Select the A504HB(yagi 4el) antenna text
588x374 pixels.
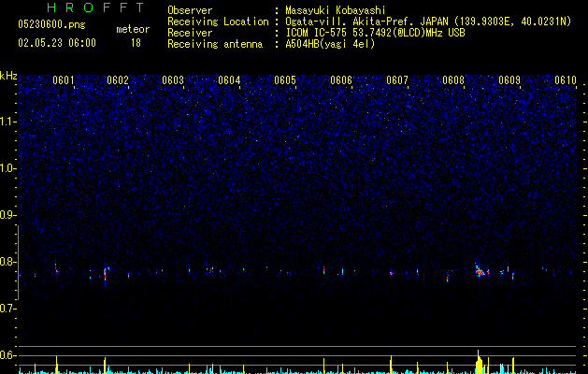tap(330, 44)
